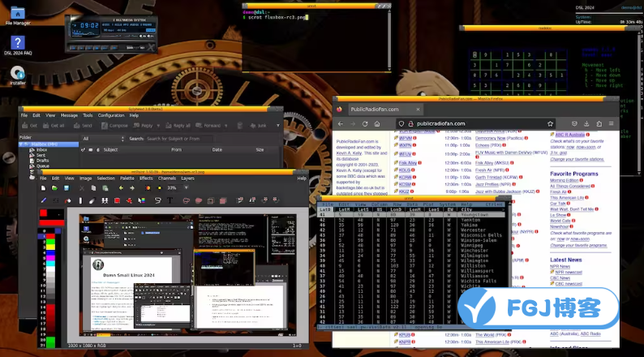Image resolution: width=644 pixels, height=357 pixels.
Task: Click the Get mail toolbar icon in Sylpheed
Action: [x=31, y=126]
